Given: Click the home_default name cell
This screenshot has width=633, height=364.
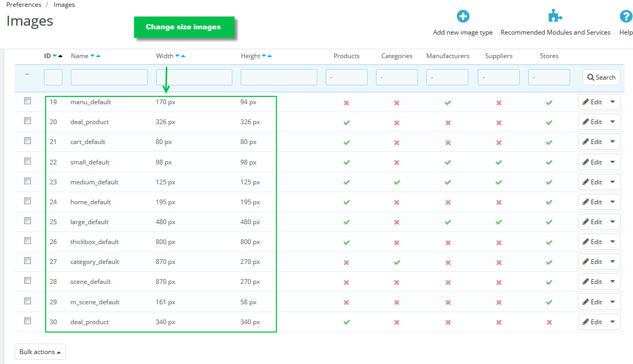Looking at the screenshot, I should pyautogui.click(x=91, y=202).
